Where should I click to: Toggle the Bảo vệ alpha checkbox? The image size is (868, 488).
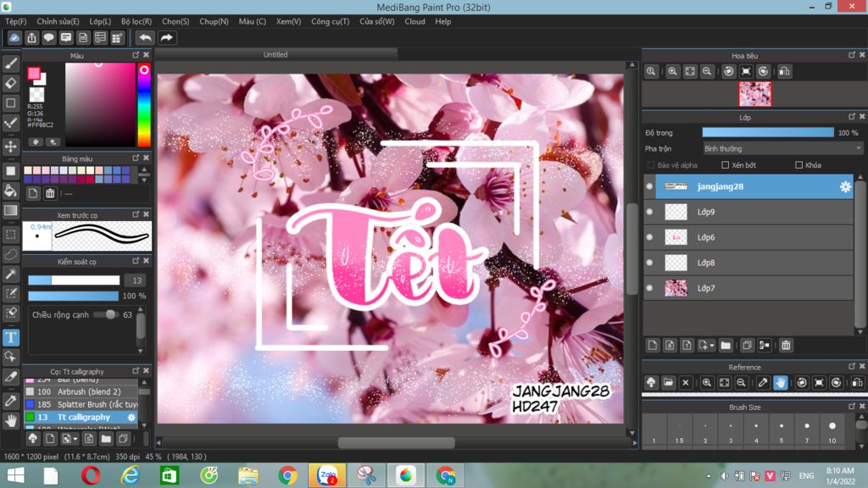click(651, 165)
